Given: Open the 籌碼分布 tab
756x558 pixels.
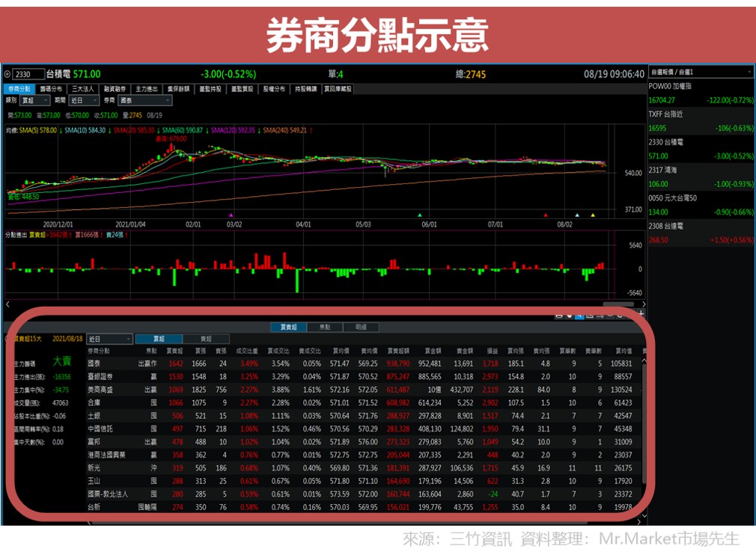Looking at the screenshot, I should [51, 89].
